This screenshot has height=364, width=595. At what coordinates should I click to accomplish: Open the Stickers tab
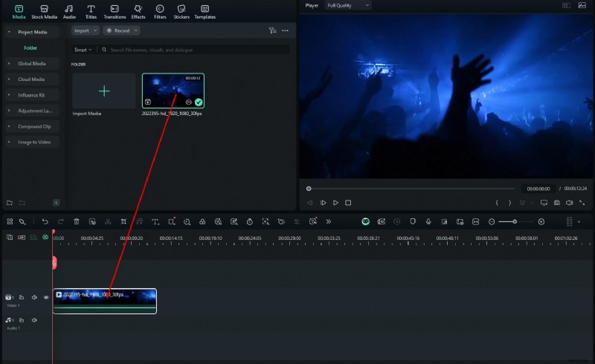tap(181, 12)
